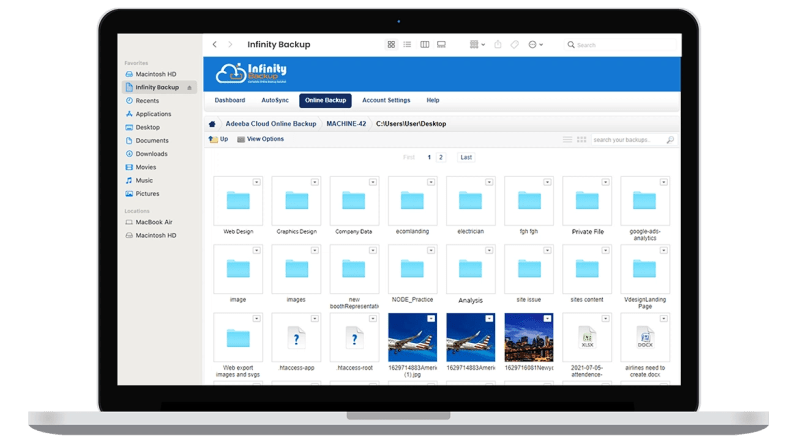The image size is (799, 440).
Task: Expand dropdown on image folder
Action: 256,250
